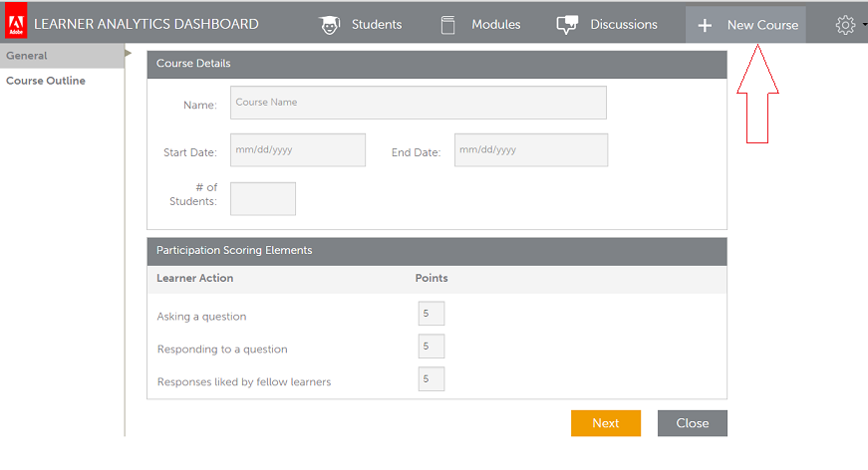Collapse the sidebar panel arrow
868x470 pixels.
(128, 54)
